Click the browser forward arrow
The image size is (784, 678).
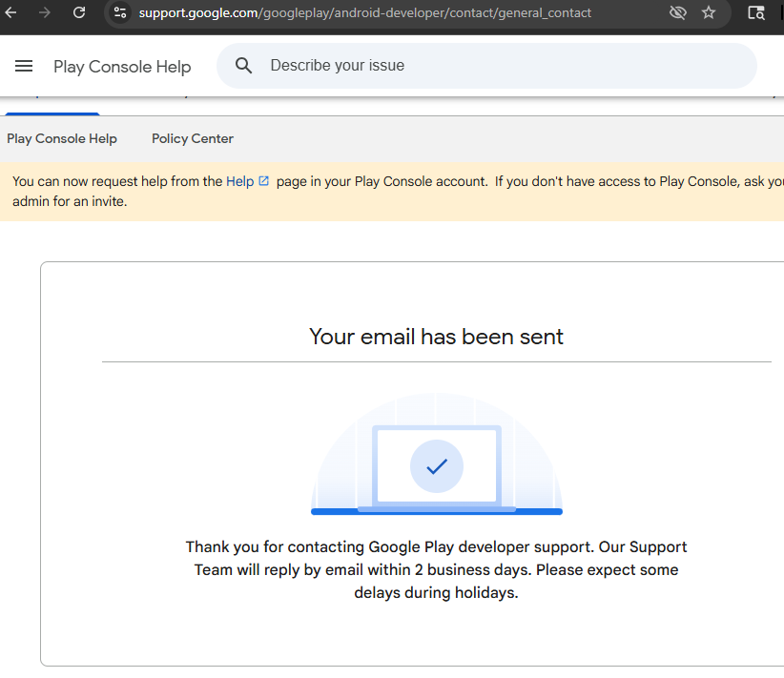click(45, 12)
